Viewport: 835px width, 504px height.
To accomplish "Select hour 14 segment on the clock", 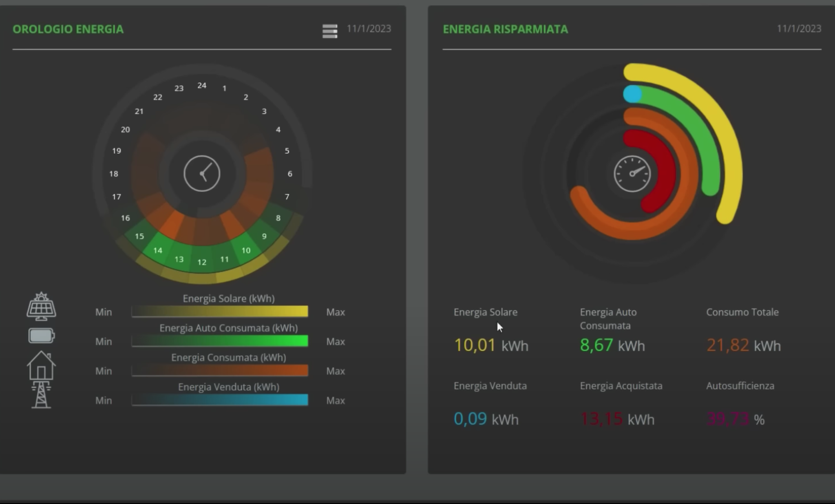I will coord(158,250).
